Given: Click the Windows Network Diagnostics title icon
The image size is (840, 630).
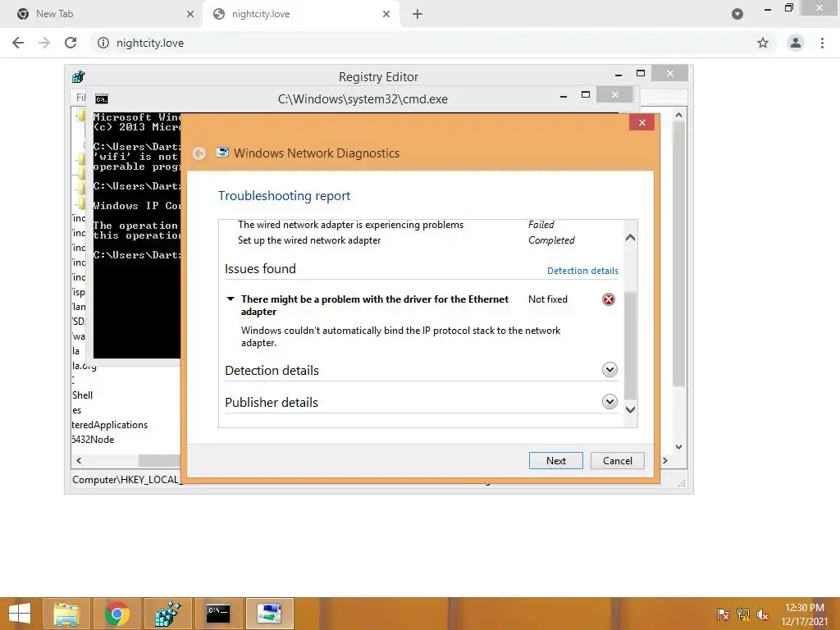Looking at the screenshot, I should pos(221,153).
